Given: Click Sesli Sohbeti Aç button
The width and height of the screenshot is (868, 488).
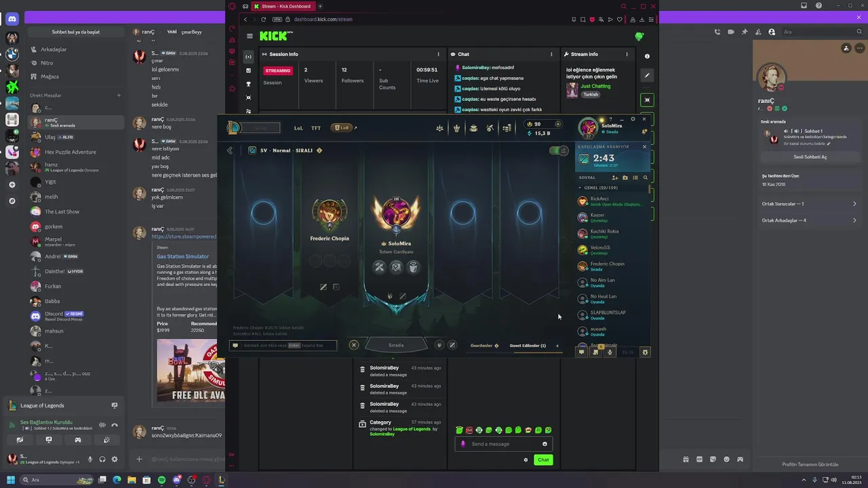Looking at the screenshot, I should [810, 157].
